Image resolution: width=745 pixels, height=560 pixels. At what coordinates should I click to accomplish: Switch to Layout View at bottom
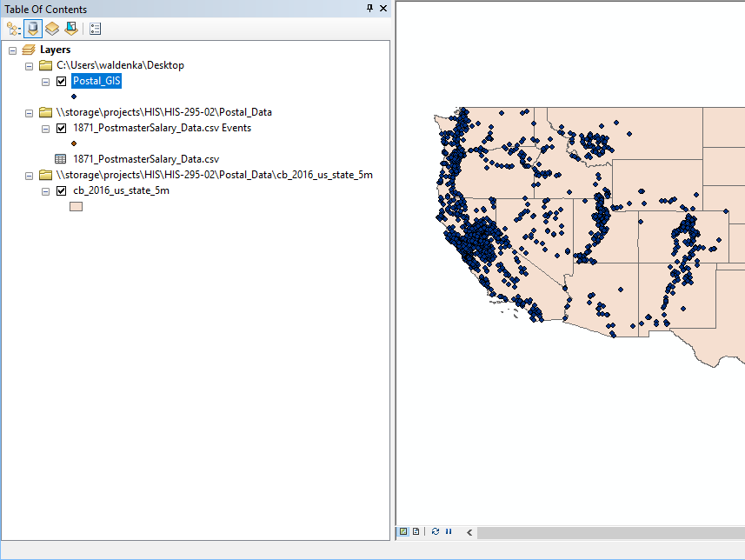[x=416, y=531]
